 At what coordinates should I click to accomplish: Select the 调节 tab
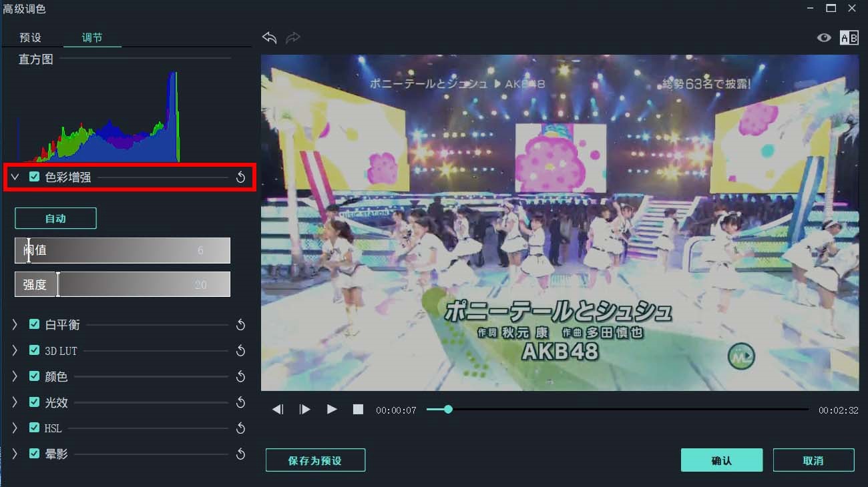click(92, 38)
